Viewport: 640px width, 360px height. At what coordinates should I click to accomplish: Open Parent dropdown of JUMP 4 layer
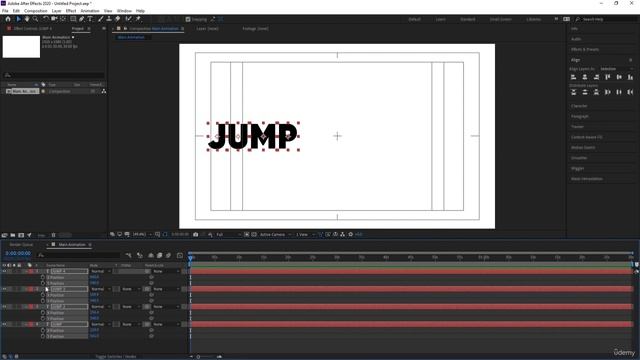point(165,271)
